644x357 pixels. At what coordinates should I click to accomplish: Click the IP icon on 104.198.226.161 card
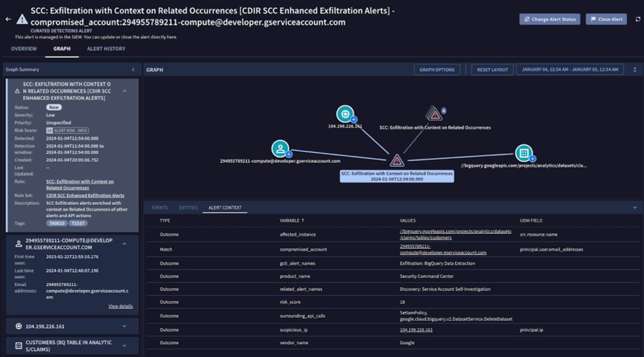click(19, 326)
